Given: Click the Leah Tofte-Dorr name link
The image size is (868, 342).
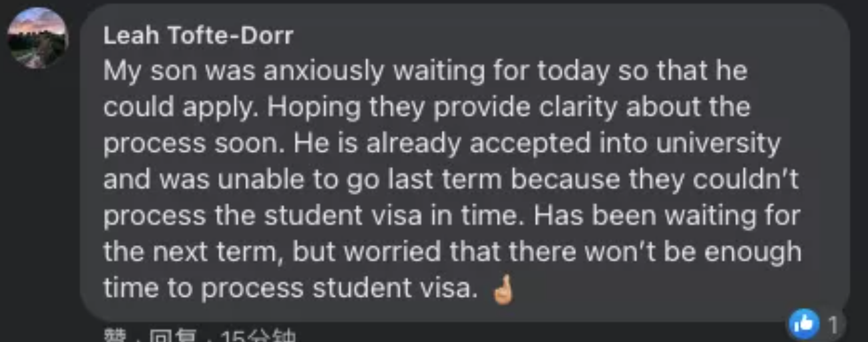Looking at the screenshot, I should tap(198, 35).
